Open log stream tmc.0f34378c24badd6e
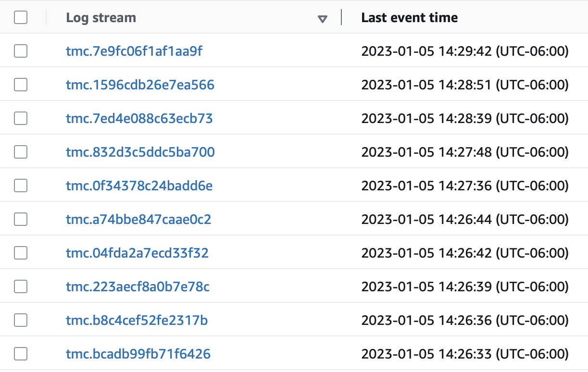Image resolution: width=588 pixels, height=372 pixels. [138, 185]
